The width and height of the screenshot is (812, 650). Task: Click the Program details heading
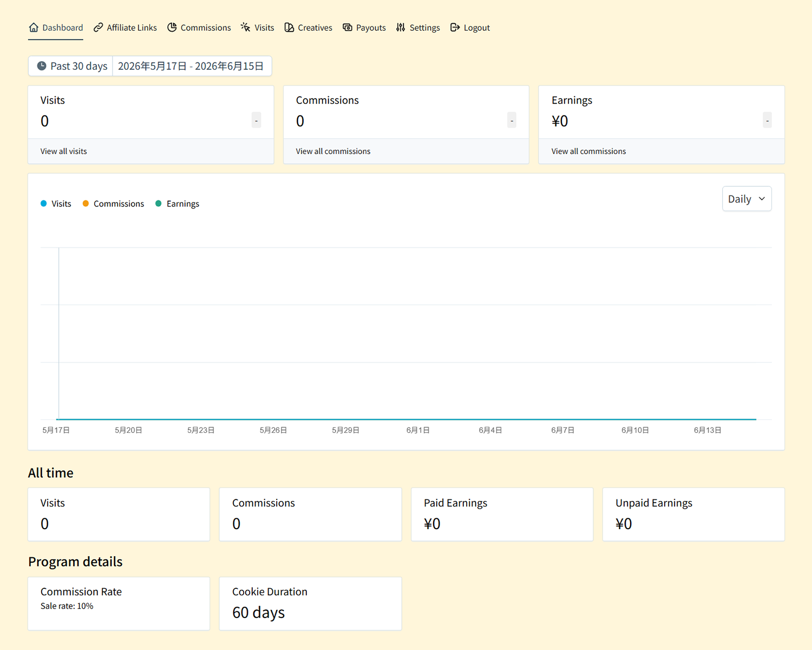(75, 562)
